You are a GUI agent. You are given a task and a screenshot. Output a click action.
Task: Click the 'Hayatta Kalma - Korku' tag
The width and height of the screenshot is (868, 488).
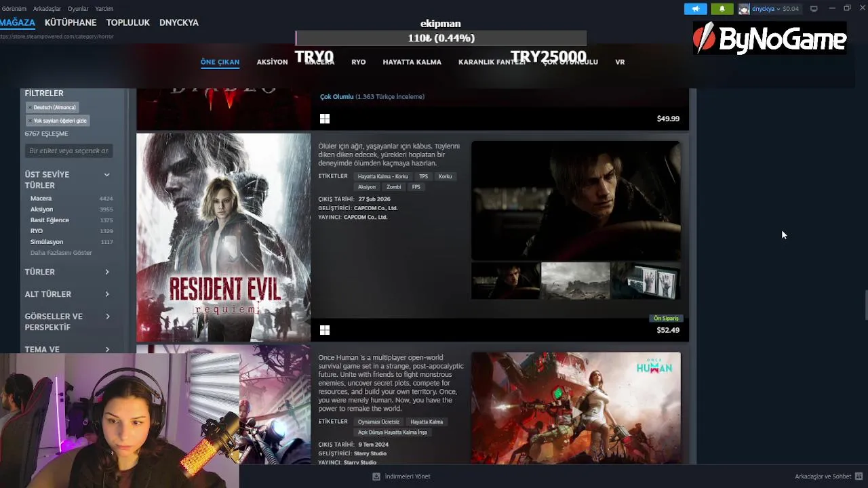pos(383,176)
